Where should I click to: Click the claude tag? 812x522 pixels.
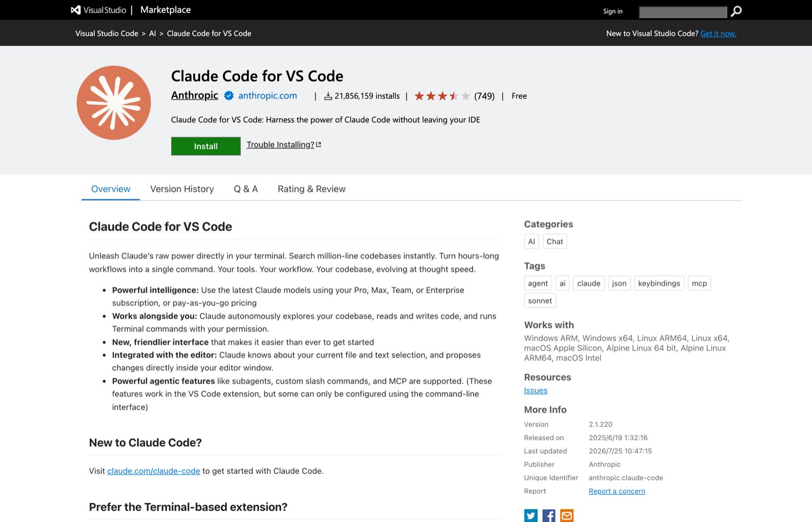pos(588,283)
